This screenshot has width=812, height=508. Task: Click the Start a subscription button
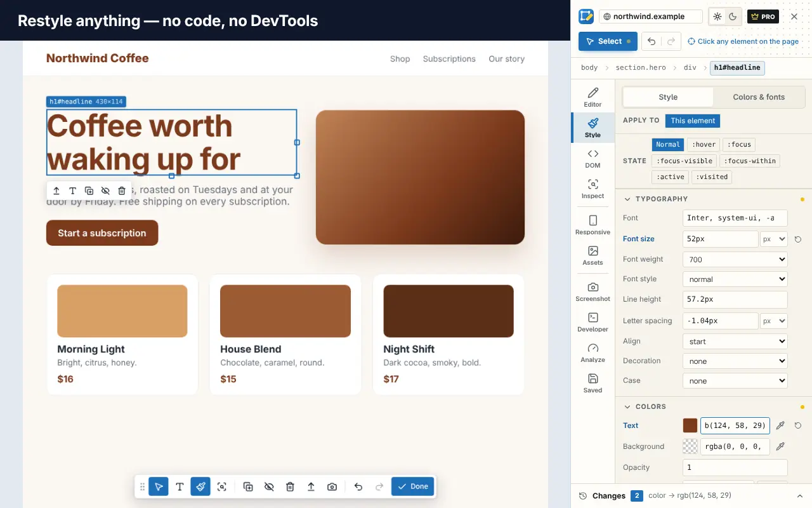click(x=102, y=233)
